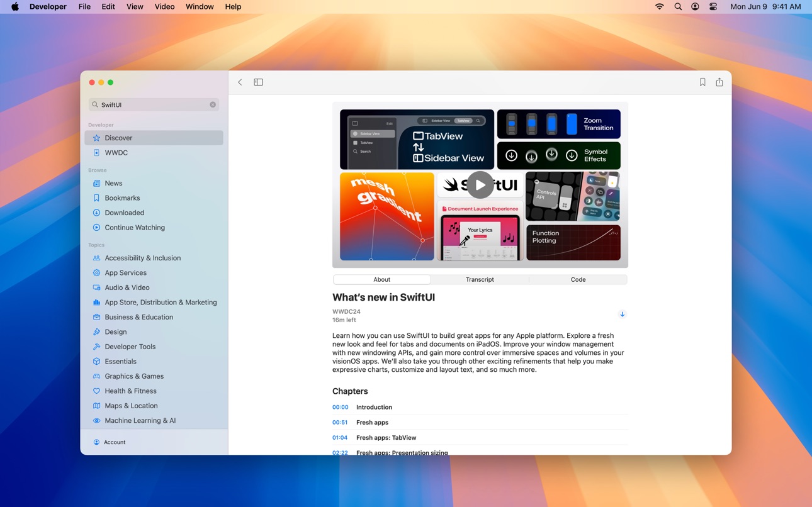Download the video with the arrow icon
Viewport: 812px width, 507px height.
(622, 315)
